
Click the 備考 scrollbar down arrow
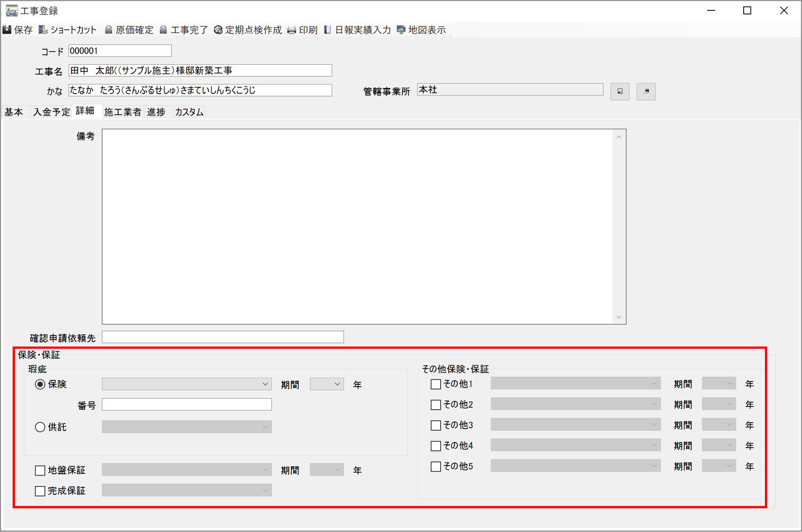619,317
